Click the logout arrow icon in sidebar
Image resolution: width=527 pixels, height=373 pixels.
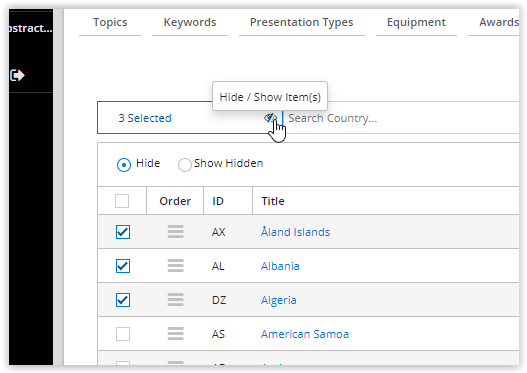[17, 75]
